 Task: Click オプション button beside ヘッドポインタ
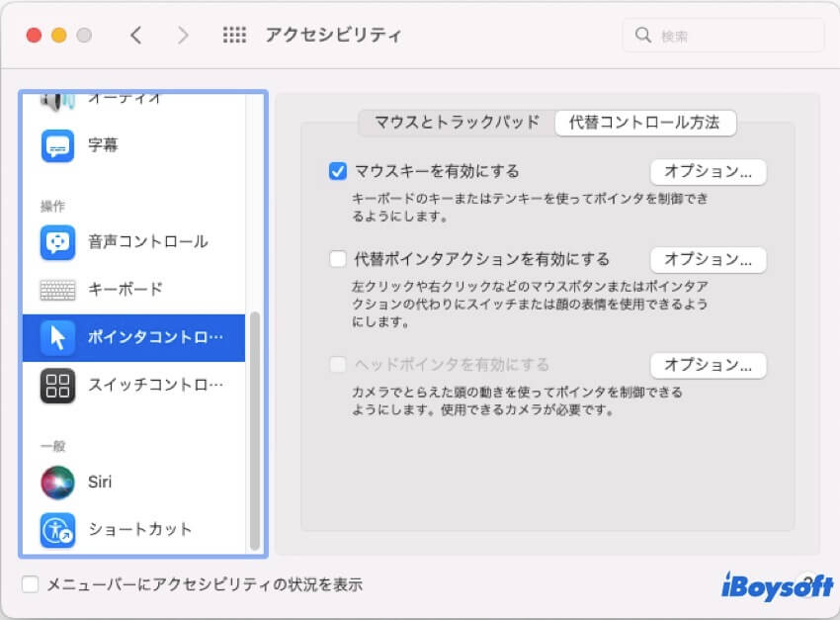(708, 364)
